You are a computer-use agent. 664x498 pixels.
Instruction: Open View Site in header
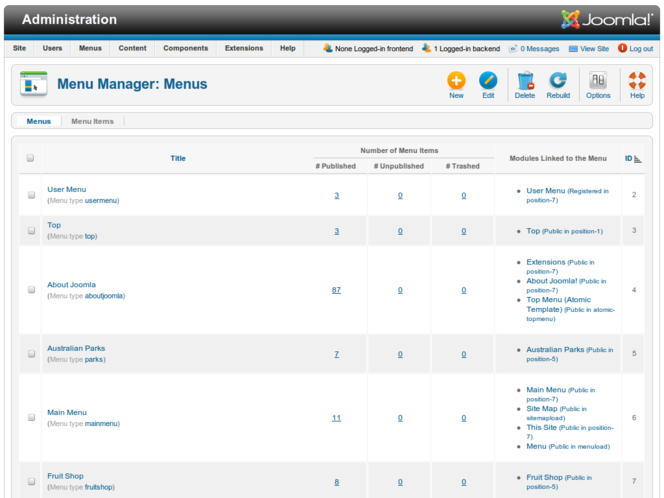pyautogui.click(x=589, y=48)
